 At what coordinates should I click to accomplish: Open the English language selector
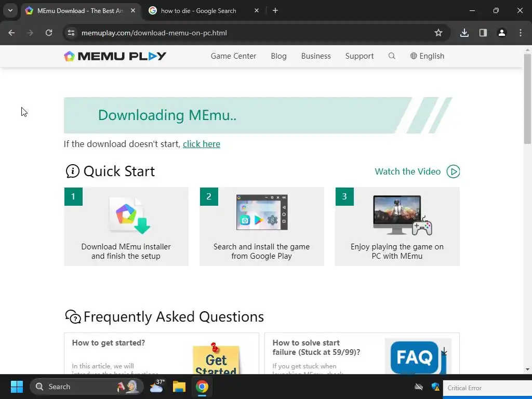[x=427, y=56]
